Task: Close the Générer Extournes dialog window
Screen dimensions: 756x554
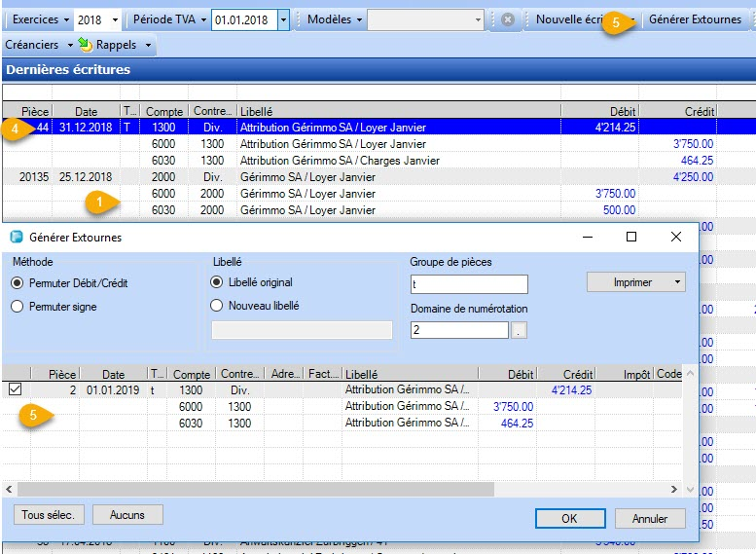Action: click(676, 237)
